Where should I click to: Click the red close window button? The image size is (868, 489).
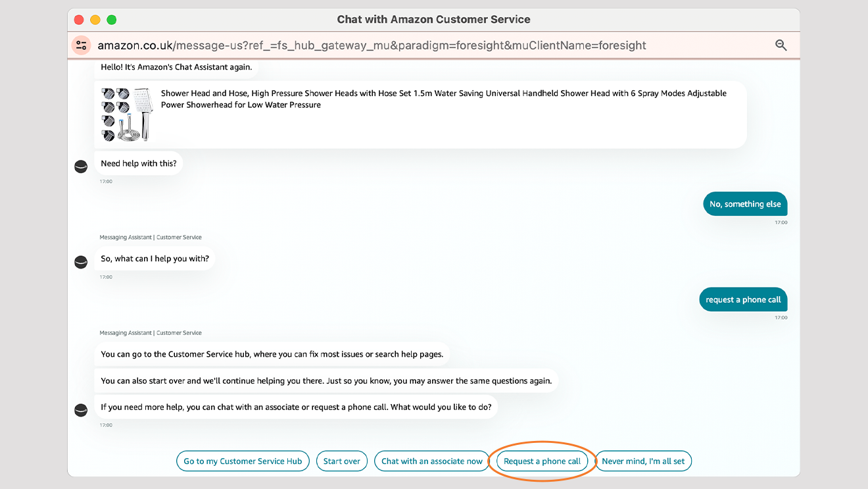[x=79, y=20]
